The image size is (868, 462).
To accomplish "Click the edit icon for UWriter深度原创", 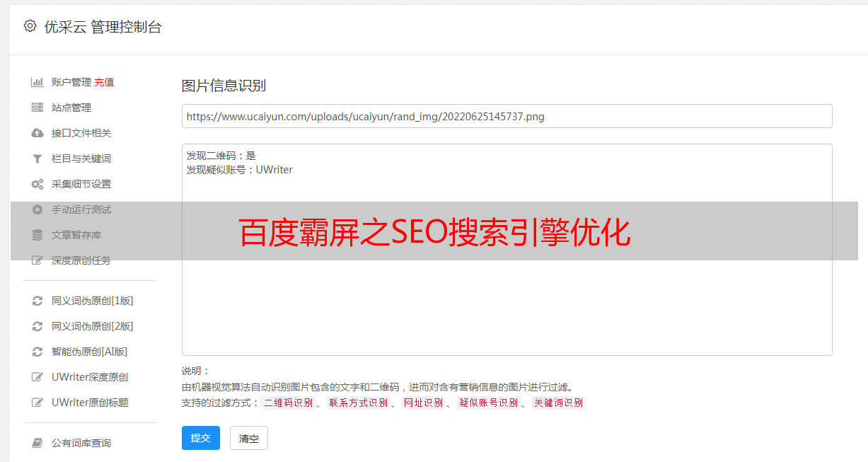I will click(x=37, y=377).
